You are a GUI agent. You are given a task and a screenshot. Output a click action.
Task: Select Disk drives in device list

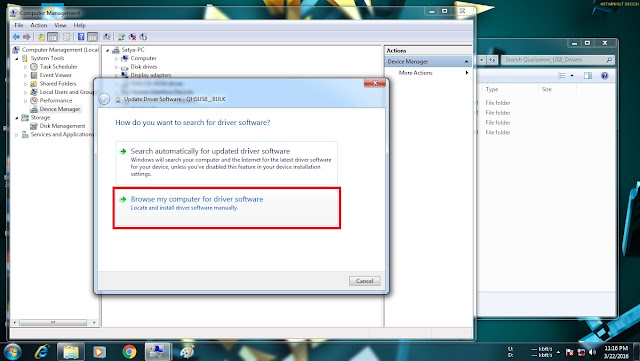point(144,67)
